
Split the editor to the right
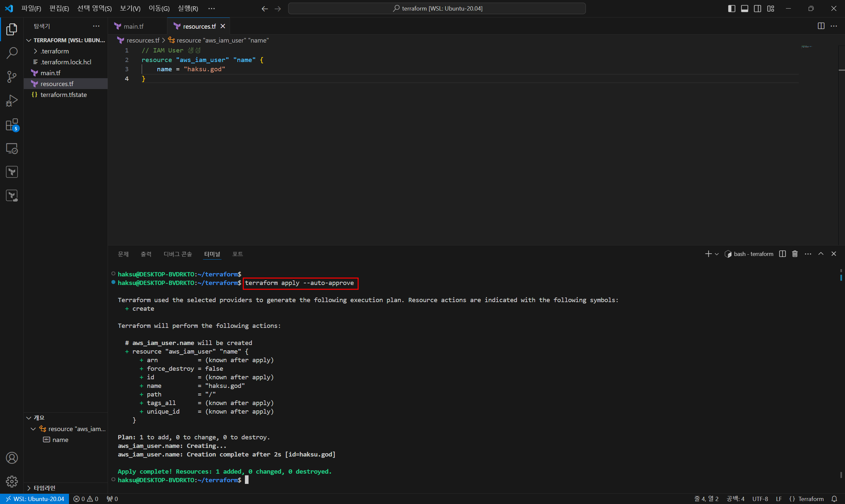tap(821, 26)
